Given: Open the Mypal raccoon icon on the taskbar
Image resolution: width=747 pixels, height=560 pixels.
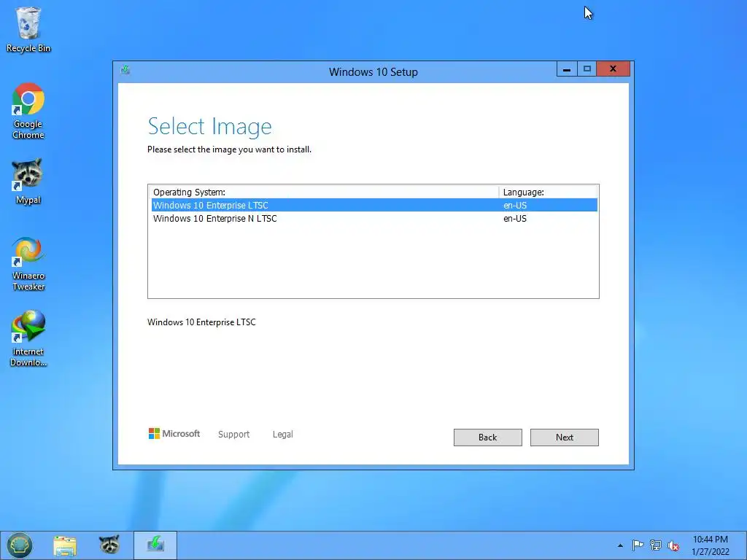Looking at the screenshot, I should (109, 545).
